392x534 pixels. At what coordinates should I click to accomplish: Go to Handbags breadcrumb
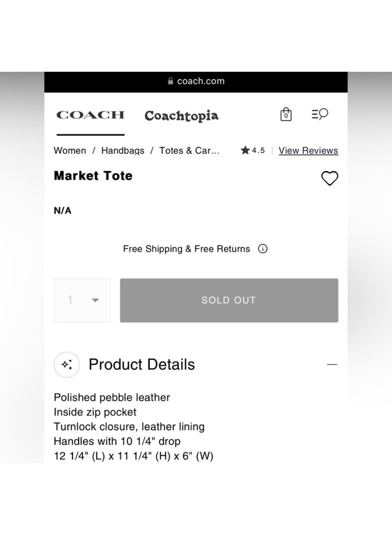tap(123, 151)
